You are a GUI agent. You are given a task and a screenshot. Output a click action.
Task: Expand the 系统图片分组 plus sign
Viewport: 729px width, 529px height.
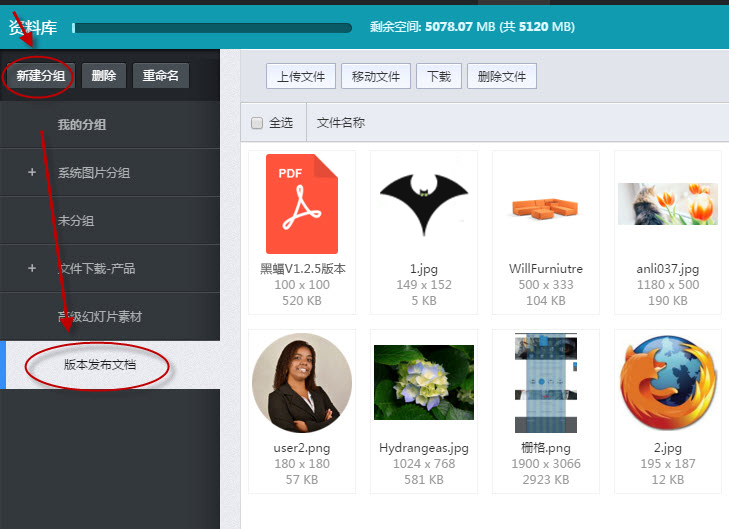coord(32,172)
